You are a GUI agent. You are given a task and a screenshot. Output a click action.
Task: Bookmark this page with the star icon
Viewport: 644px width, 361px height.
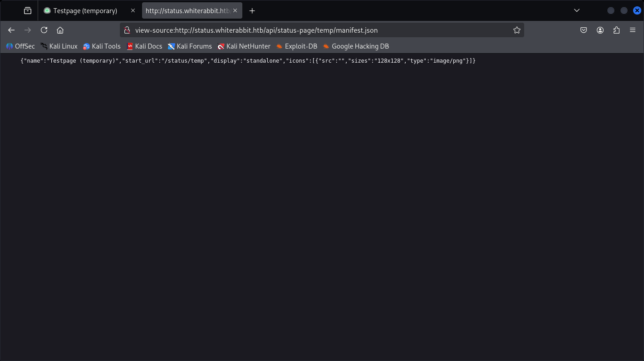(516, 30)
